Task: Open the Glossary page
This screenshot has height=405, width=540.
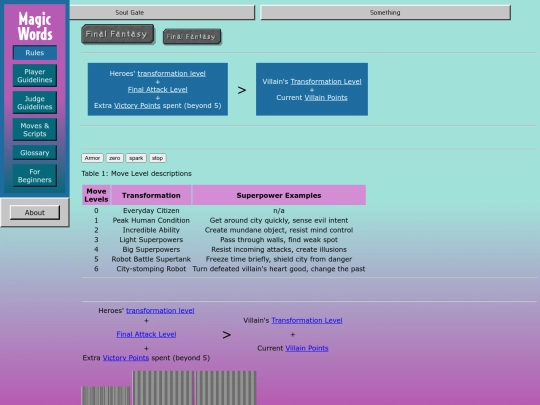Action: (35, 153)
